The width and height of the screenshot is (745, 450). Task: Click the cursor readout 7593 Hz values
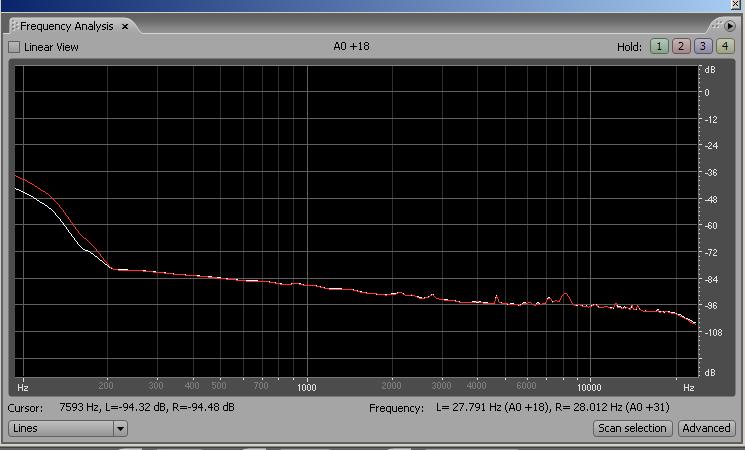pyautogui.click(x=147, y=407)
